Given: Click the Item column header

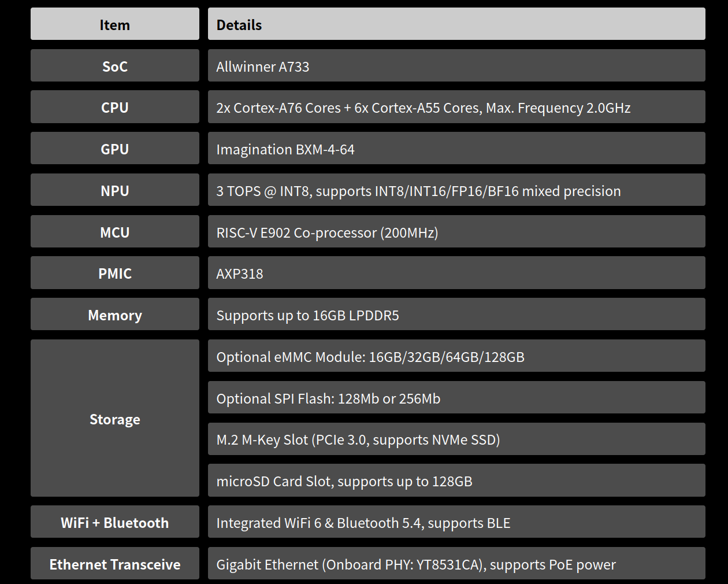Looking at the screenshot, I should tap(114, 25).
